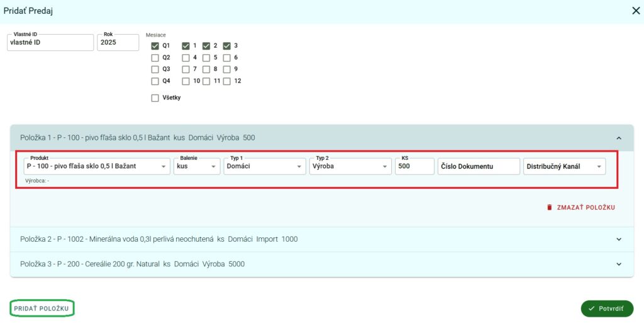Tick the month 4 checkbox
The image size is (644, 323).
point(186,57)
